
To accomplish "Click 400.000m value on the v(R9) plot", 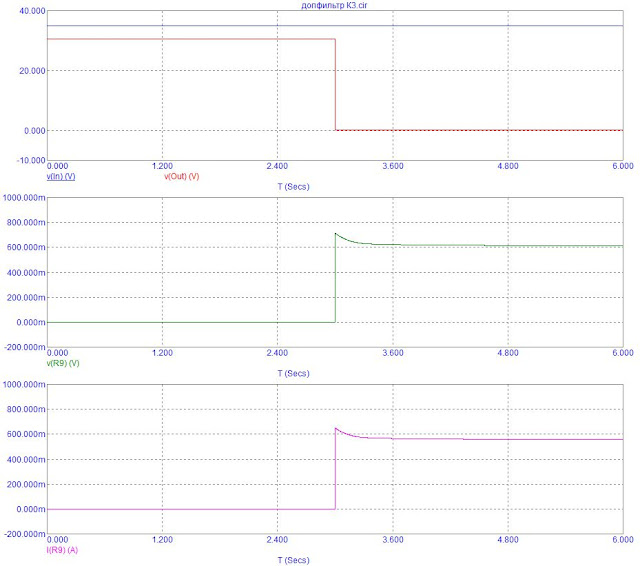I will coord(26,273).
